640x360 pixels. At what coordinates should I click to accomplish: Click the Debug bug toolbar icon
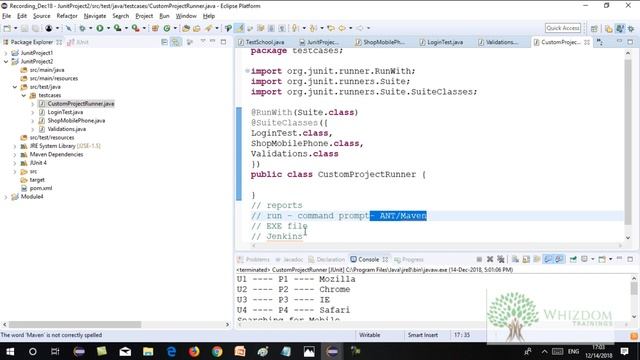click(82, 28)
